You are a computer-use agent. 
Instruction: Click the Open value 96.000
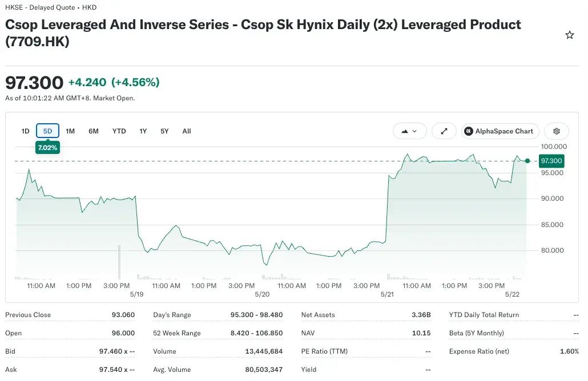click(x=123, y=333)
